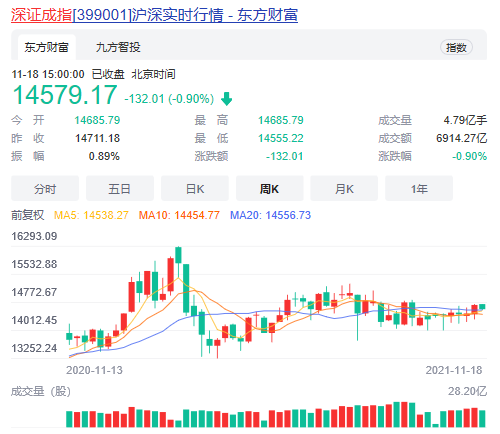This screenshot has width=500, height=434.
Task: Select the 分时 chart view
Action: coord(45,189)
